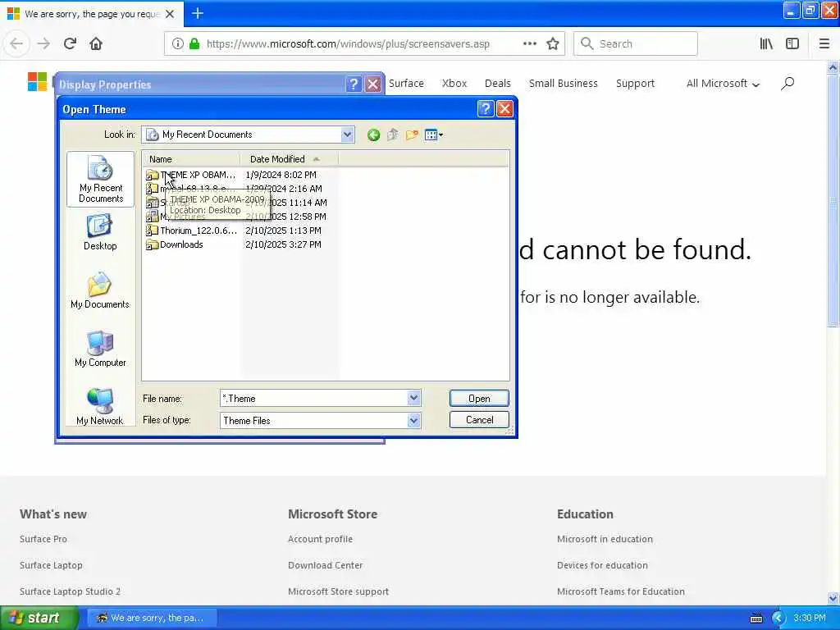Open Microsoft in education link
The image size is (840, 630).
tap(605, 539)
